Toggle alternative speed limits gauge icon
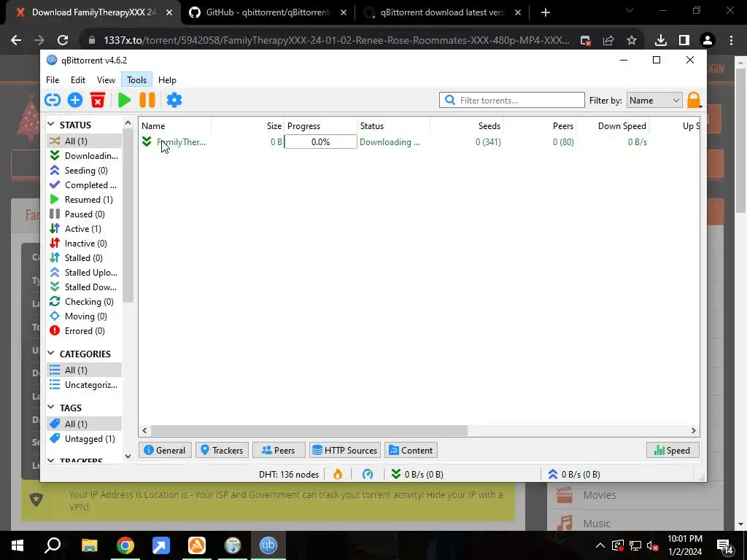The height and width of the screenshot is (560, 747). [368, 474]
